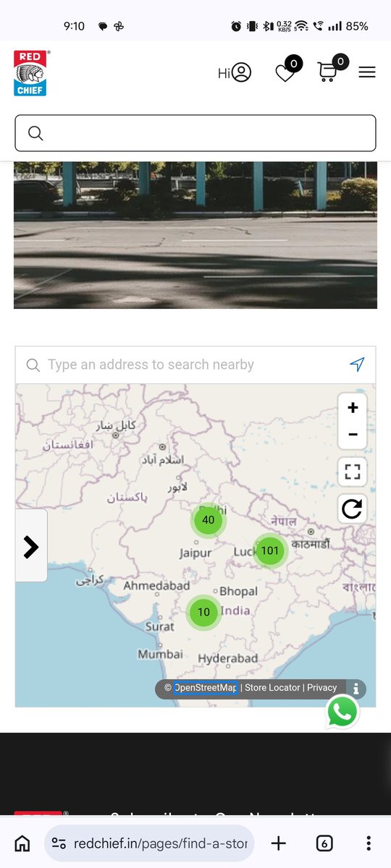
Task: Zoom in the map with plus
Action: tap(353, 408)
